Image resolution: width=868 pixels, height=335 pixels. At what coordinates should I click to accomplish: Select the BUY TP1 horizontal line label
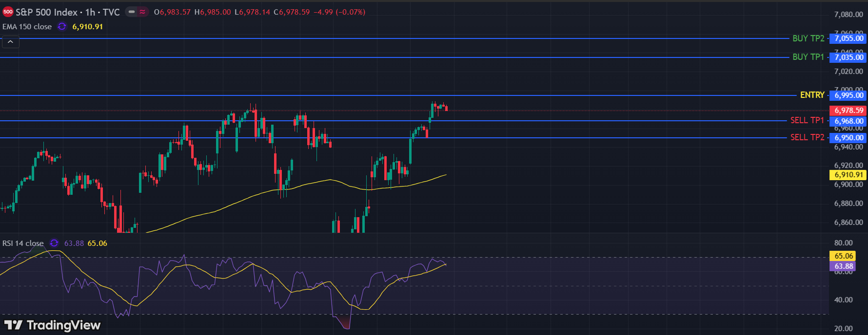tap(808, 57)
